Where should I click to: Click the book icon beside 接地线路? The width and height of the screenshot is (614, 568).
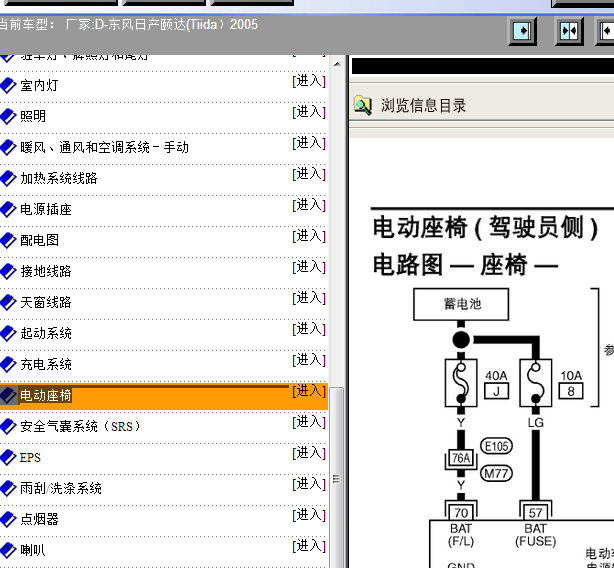(8, 271)
